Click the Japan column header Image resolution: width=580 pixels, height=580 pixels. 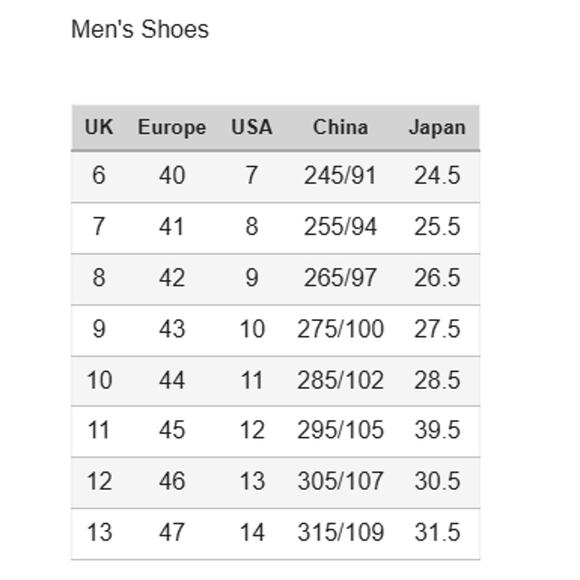(x=437, y=128)
